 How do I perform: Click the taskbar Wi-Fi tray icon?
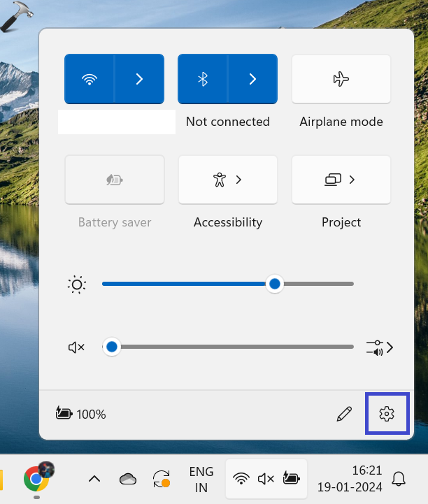(241, 479)
